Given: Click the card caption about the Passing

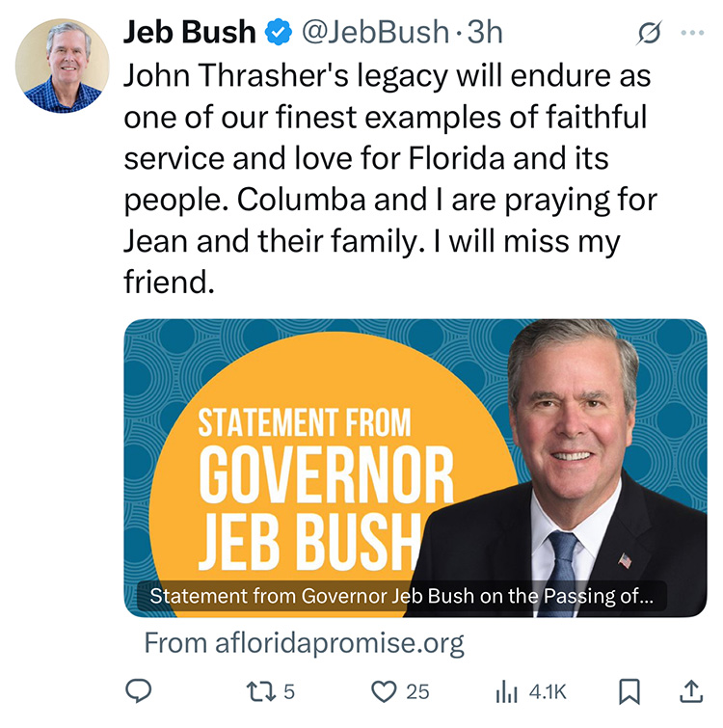Looking at the screenshot, I should coord(401,595).
